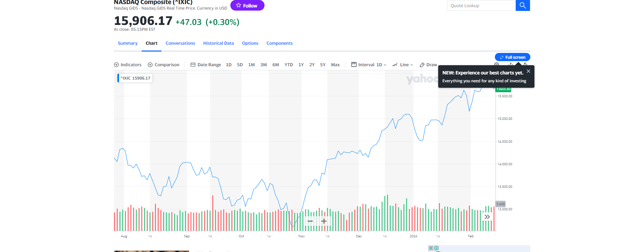Go to the Options tab

pos(250,43)
